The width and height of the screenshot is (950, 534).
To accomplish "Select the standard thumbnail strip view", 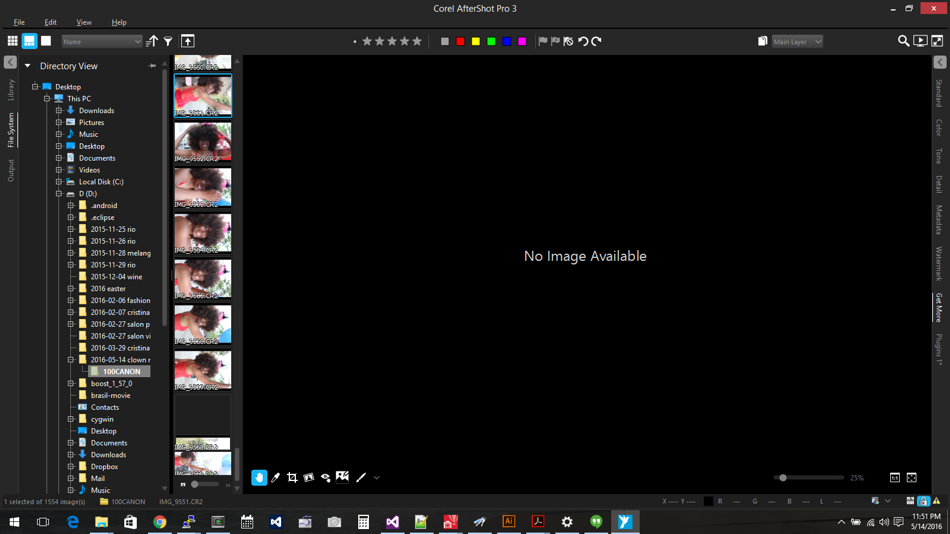I will click(29, 41).
